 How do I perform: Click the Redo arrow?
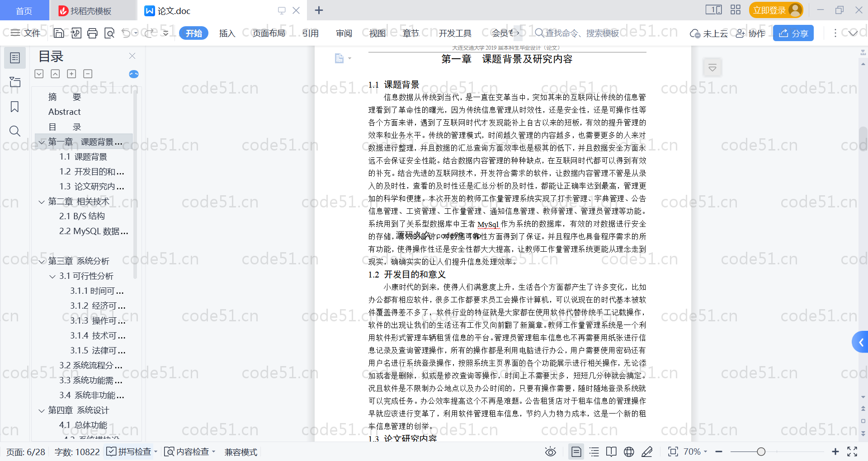pyautogui.click(x=149, y=33)
